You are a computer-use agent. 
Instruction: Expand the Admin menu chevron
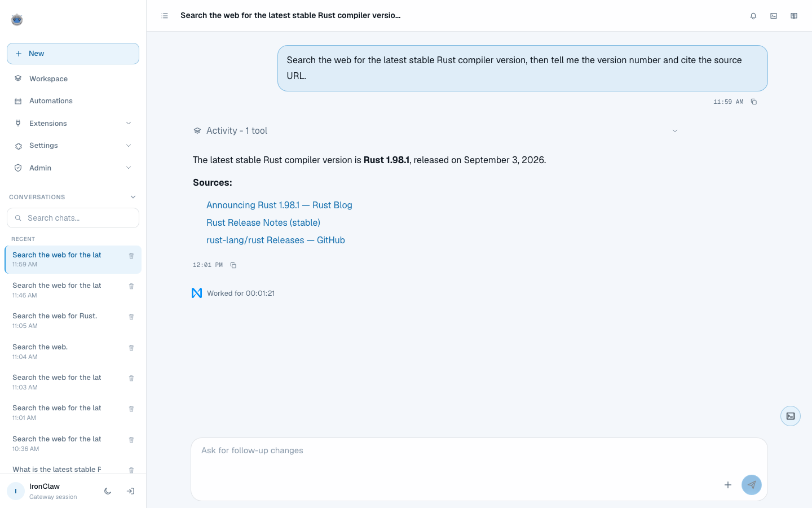(129, 168)
